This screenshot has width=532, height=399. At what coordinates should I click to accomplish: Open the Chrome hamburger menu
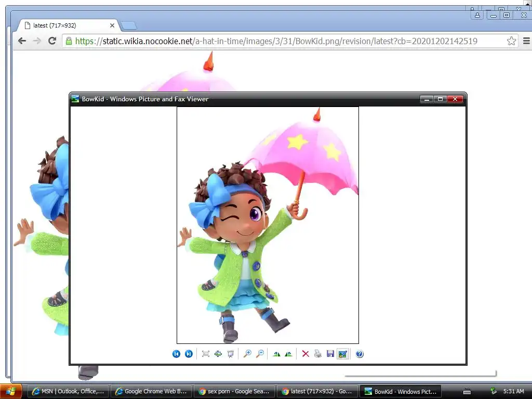pyautogui.click(x=526, y=41)
